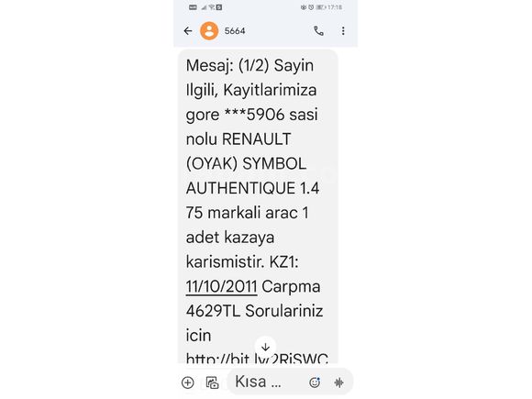Tap the keyboard notification icon in status bar
This screenshot has height=399, width=532.
(x=193, y=7)
